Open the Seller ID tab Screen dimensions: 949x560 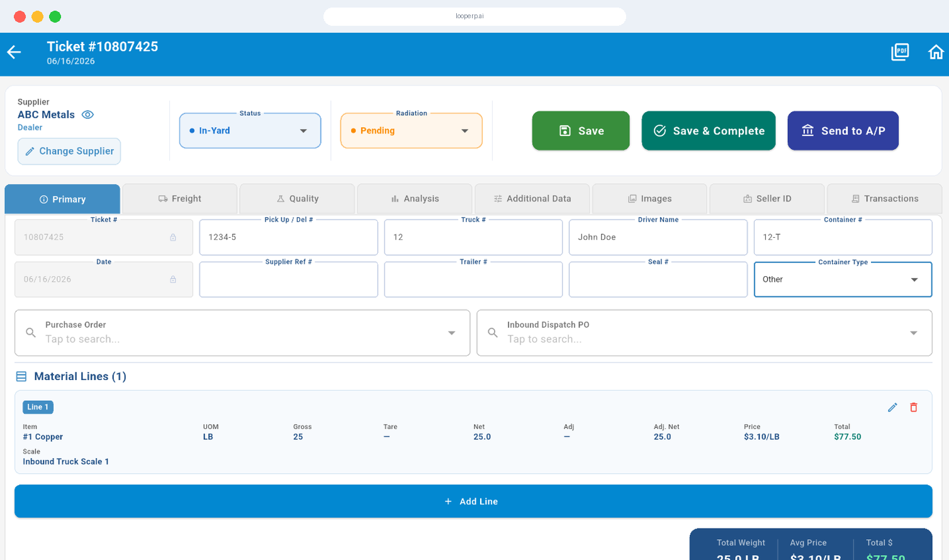click(x=767, y=199)
